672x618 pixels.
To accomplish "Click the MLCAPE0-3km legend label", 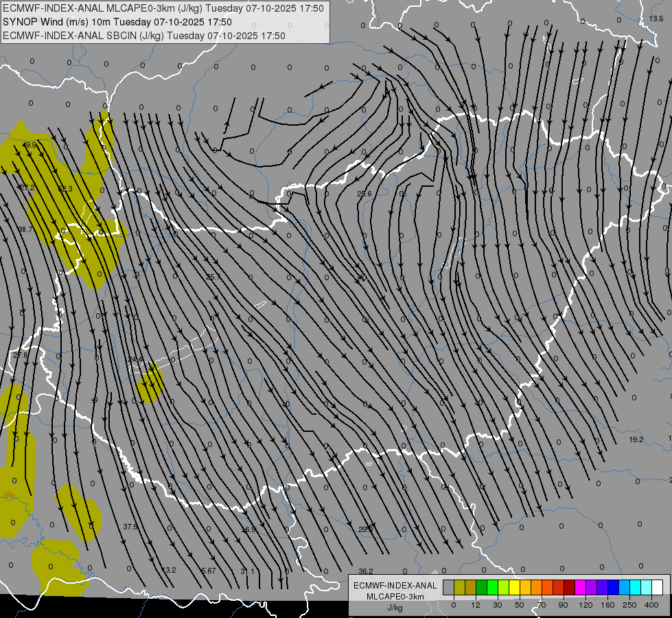I will click(395, 597).
